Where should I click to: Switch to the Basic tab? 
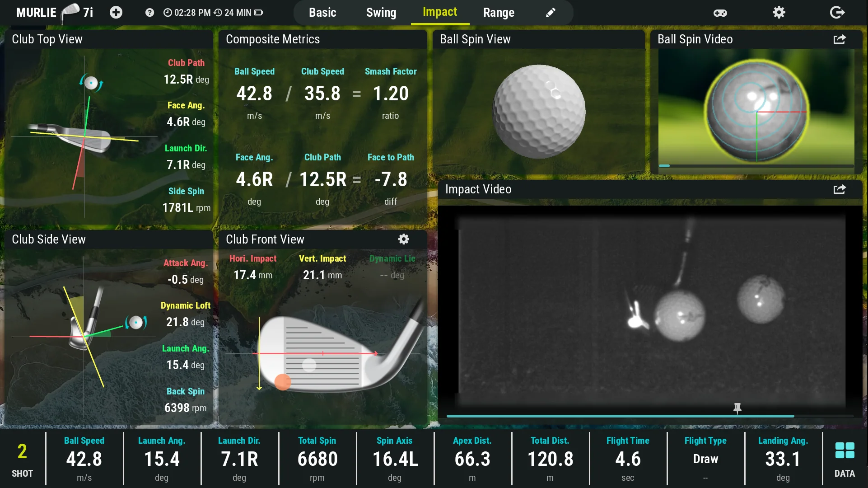pyautogui.click(x=322, y=13)
